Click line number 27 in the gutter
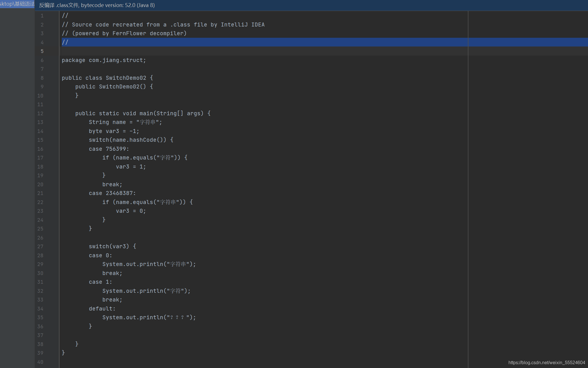 [40, 246]
